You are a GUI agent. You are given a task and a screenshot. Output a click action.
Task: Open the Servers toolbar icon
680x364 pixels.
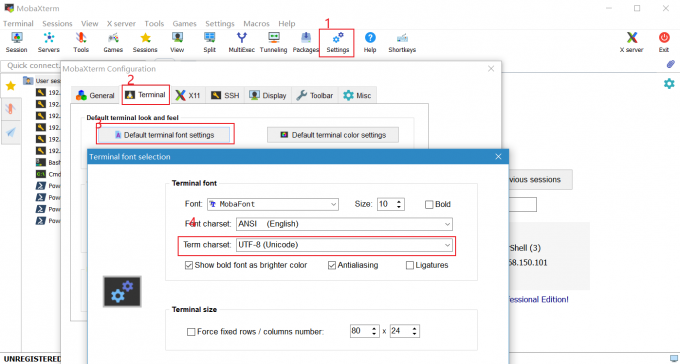[x=49, y=43]
